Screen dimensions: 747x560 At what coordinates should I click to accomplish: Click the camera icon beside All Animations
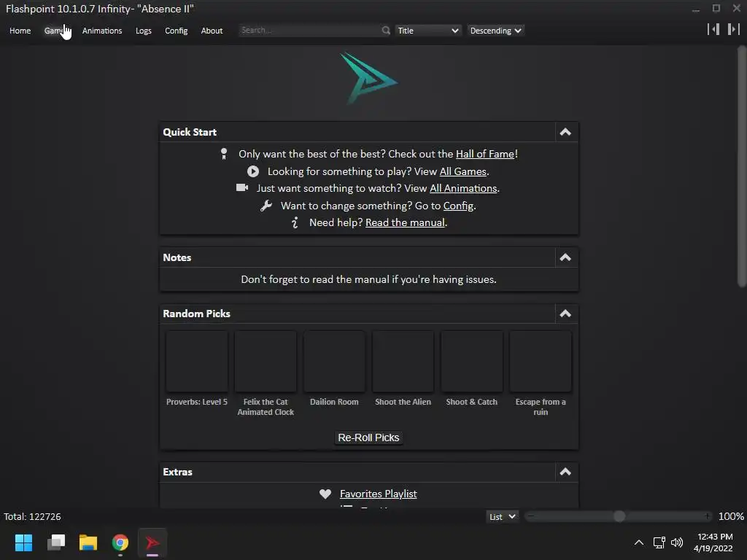tap(242, 187)
